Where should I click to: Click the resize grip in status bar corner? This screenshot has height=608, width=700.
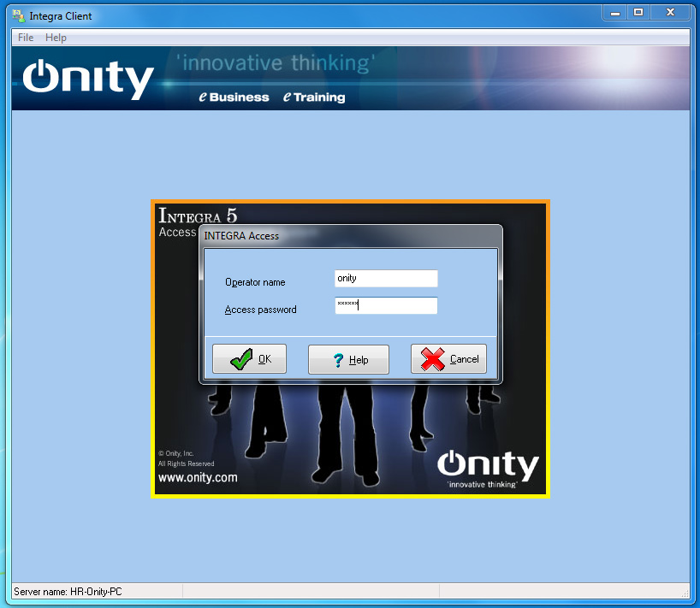coord(684,592)
